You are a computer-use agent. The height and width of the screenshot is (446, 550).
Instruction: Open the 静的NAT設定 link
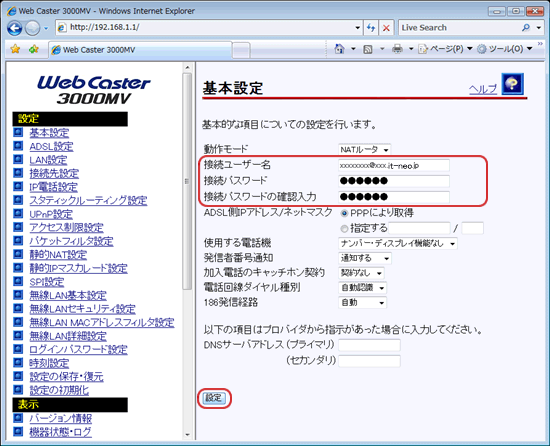[x=58, y=255]
